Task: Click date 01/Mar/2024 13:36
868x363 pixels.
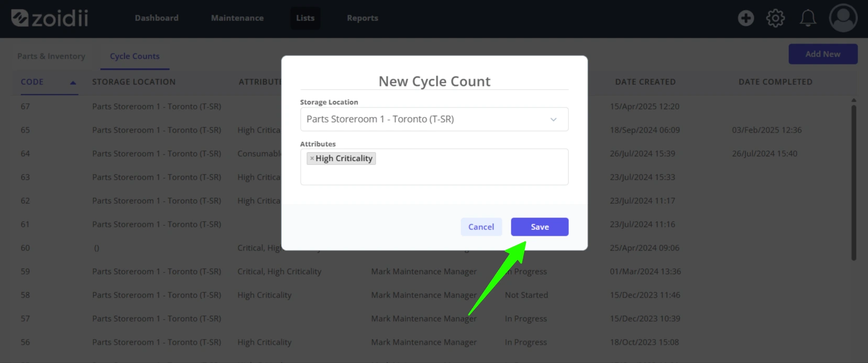Action: tap(645, 271)
